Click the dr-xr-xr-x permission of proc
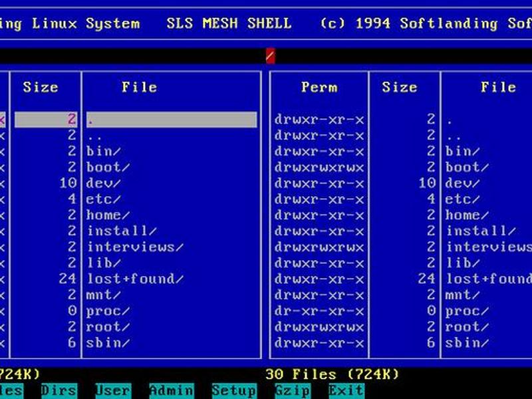The height and width of the screenshot is (399, 532). click(x=319, y=311)
